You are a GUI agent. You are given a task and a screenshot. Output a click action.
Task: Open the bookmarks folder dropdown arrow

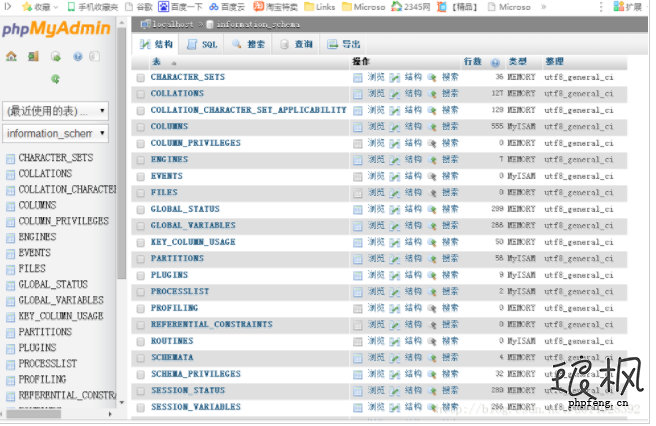(x=56, y=7)
